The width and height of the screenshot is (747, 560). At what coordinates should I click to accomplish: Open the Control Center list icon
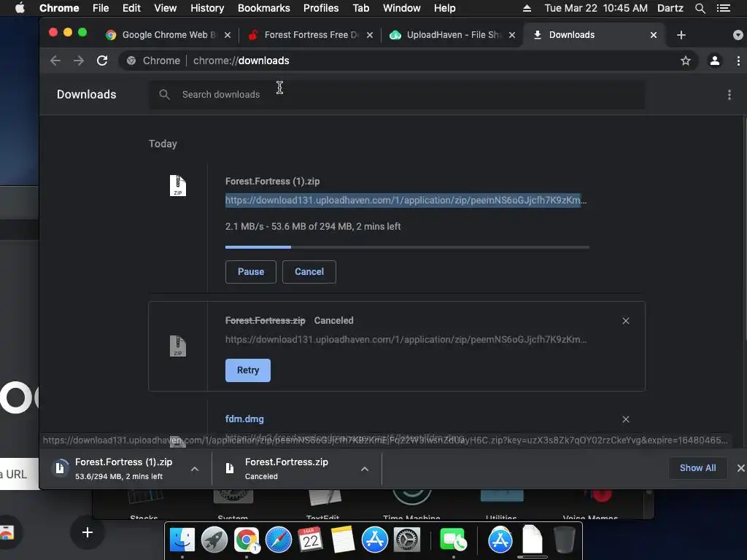(x=723, y=8)
